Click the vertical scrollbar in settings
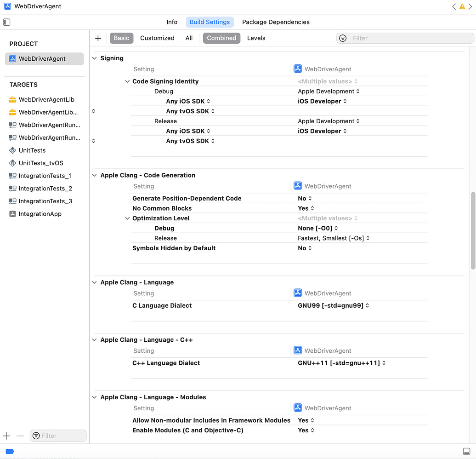The height and width of the screenshot is (459, 476). click(x=473, y=230)
